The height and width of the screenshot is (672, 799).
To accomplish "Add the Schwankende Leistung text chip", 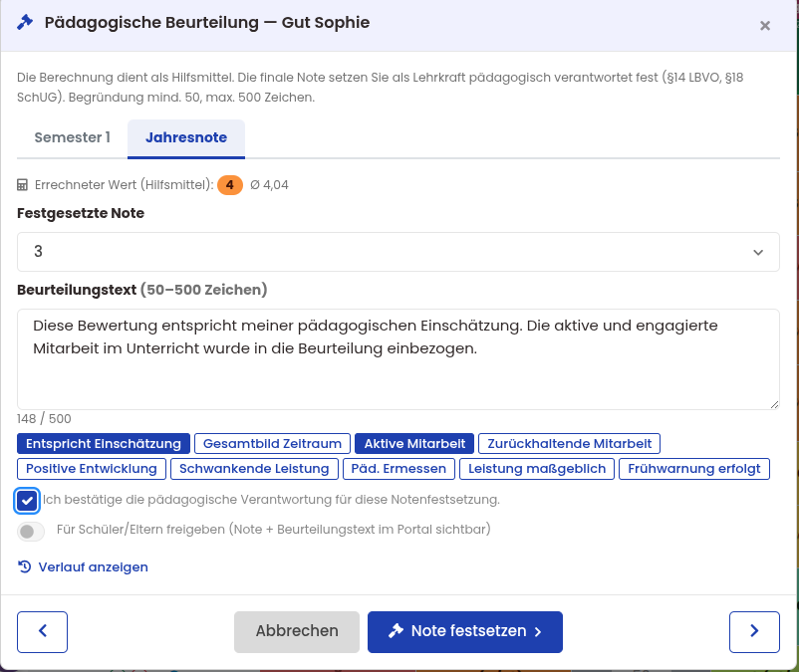I will coord(254,469).
